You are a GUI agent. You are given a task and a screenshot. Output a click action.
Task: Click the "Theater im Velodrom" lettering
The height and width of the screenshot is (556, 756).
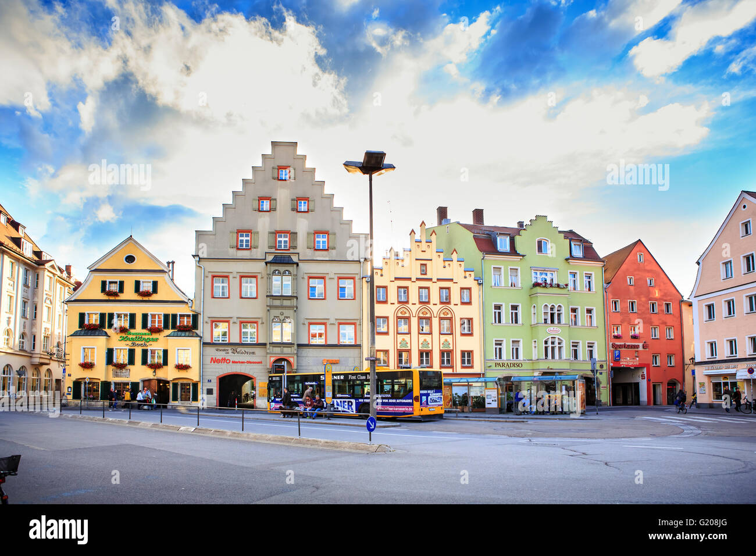click(235, 351)
